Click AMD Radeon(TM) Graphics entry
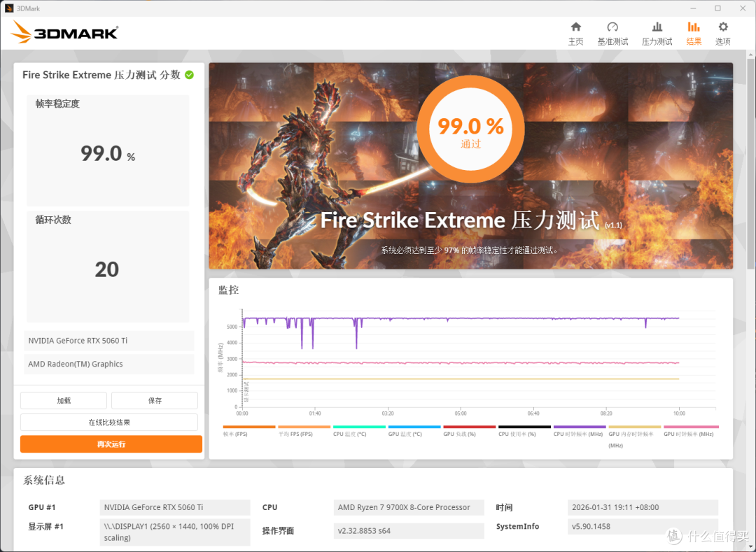This screenshot has width=756, height=552. point(109,364)
